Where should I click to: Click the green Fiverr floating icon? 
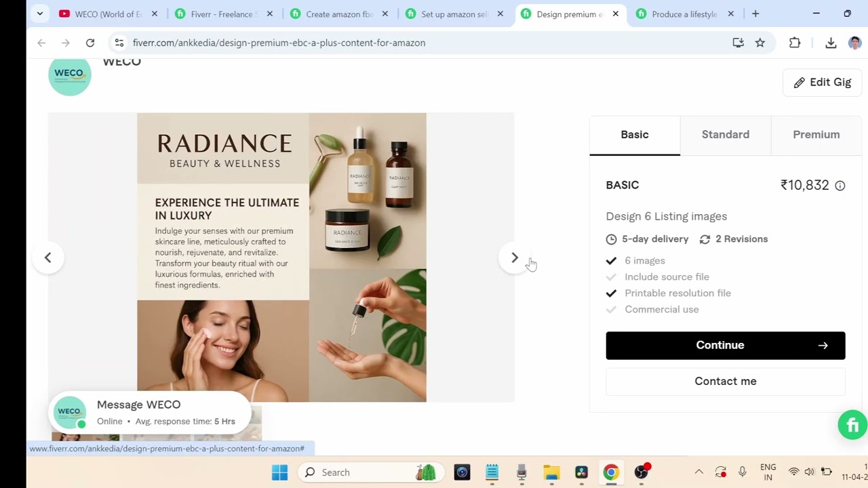(852, 425)
